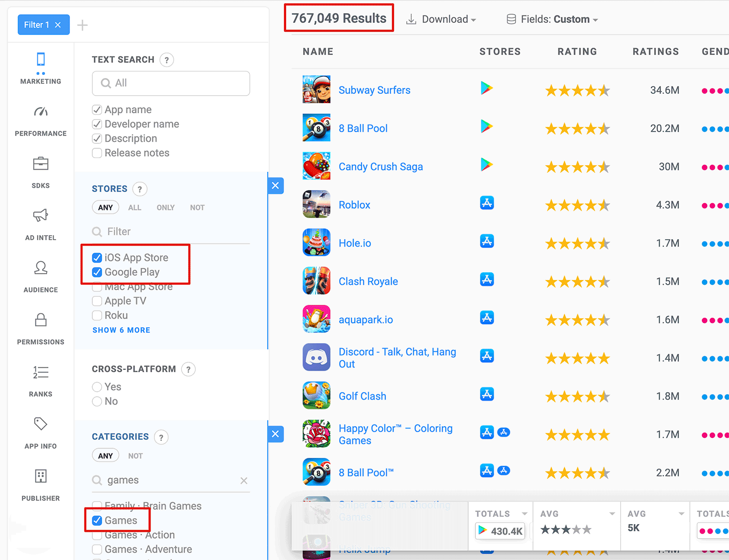
Task: Open the AVG dropdown under Rating
Action: pos(612,514)
